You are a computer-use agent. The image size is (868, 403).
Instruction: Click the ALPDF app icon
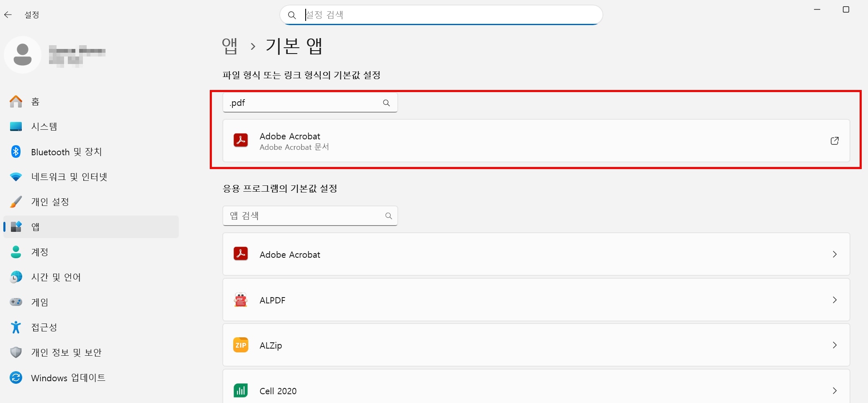click(241, 300)
